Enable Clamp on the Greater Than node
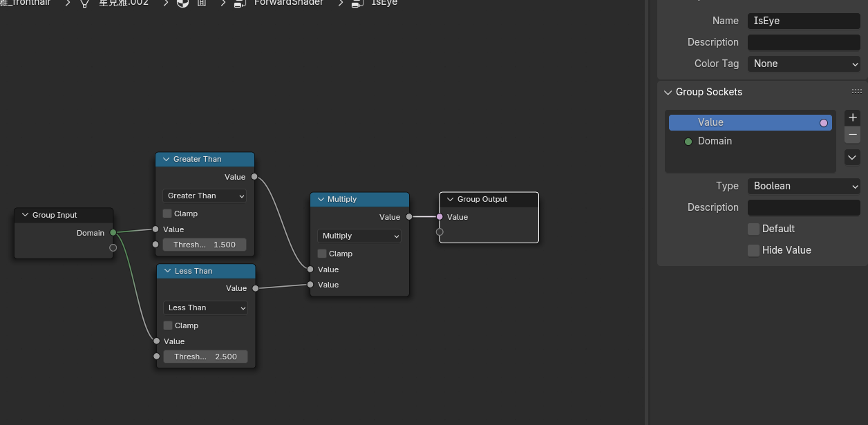The image size is (868, 425). tap(167, 214)
